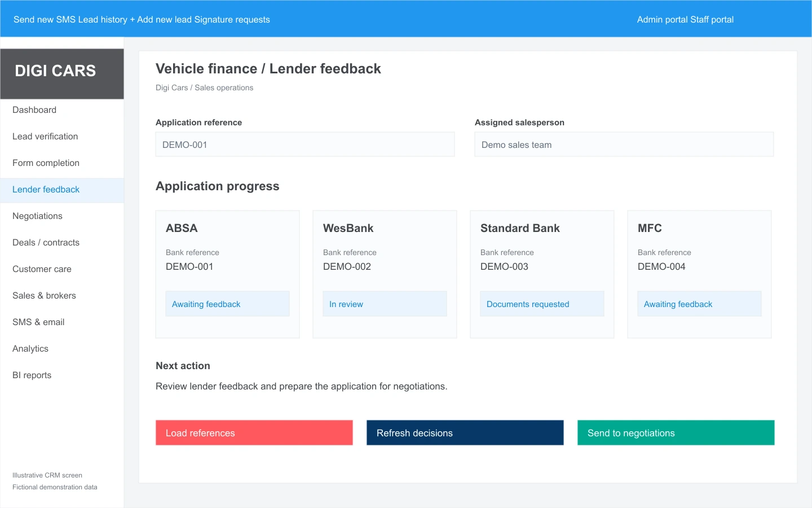Focus the Application reference field

point(305,144)
